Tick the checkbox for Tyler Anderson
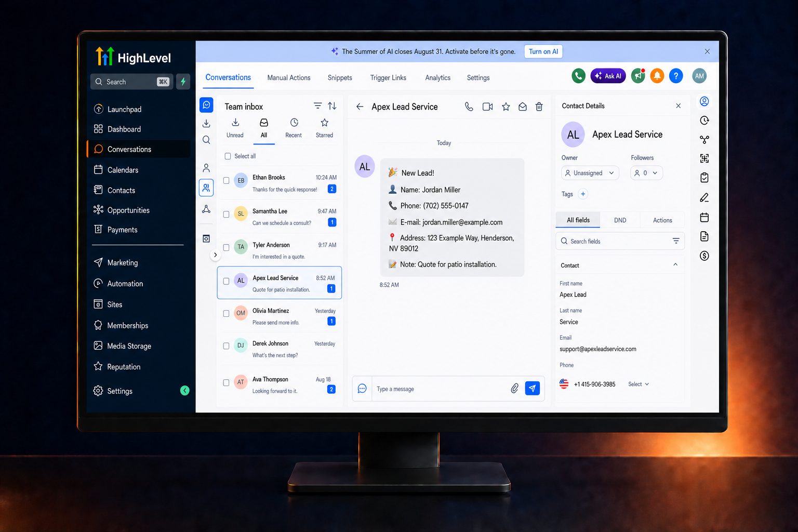This screenshot has width=798, height=532. [226, 248]
